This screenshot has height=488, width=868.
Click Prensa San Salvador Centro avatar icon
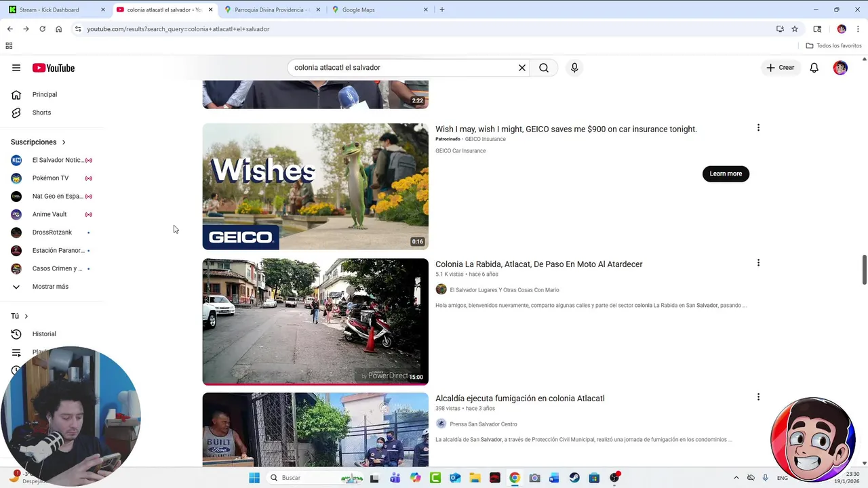tap(441, 424)
